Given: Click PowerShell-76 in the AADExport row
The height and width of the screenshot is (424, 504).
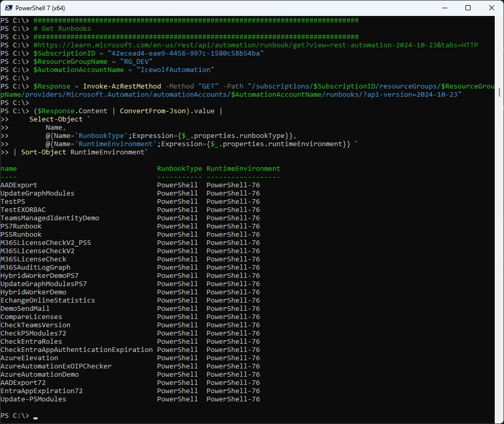Looking at the screenshot, I should 233,185.
